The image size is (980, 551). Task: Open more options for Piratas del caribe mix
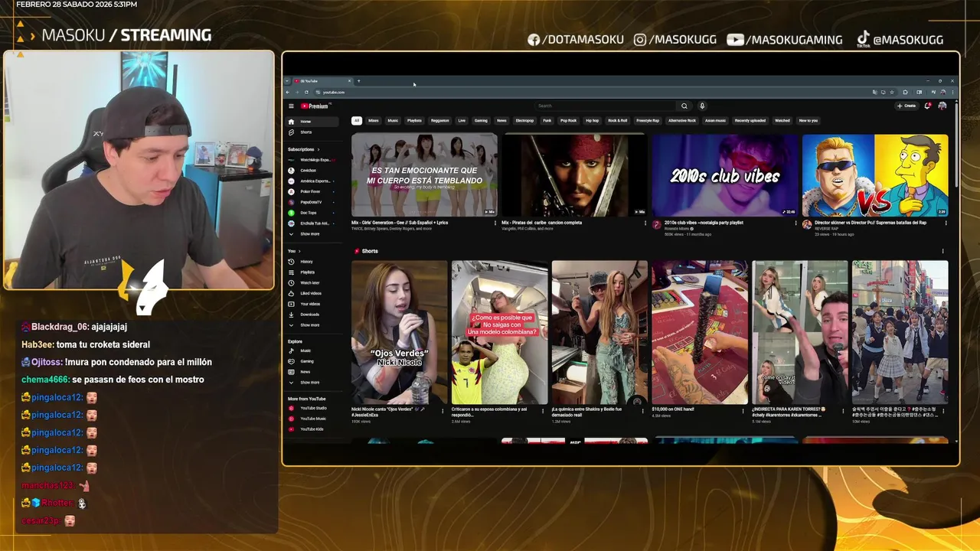[x=645, y=223]
